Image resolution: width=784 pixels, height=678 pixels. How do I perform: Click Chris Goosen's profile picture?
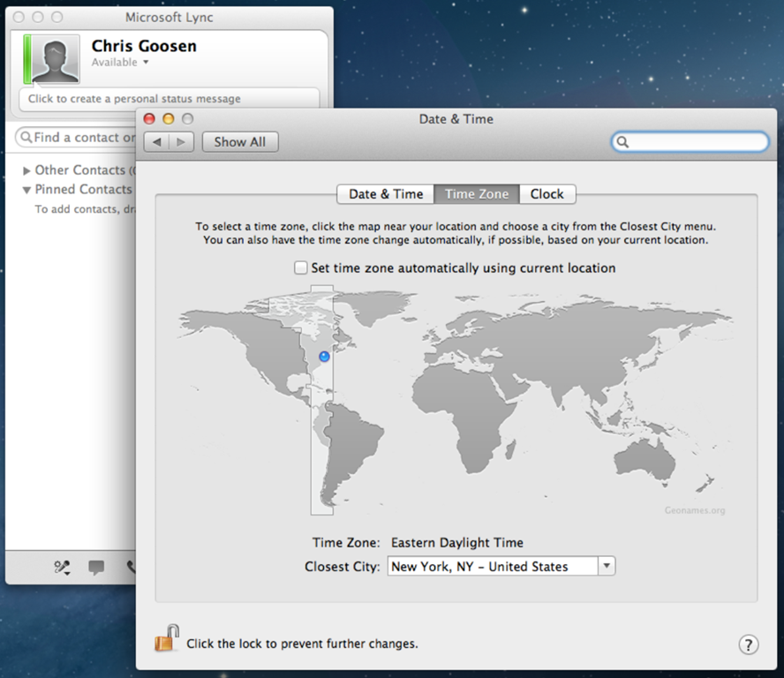point(55,58)
